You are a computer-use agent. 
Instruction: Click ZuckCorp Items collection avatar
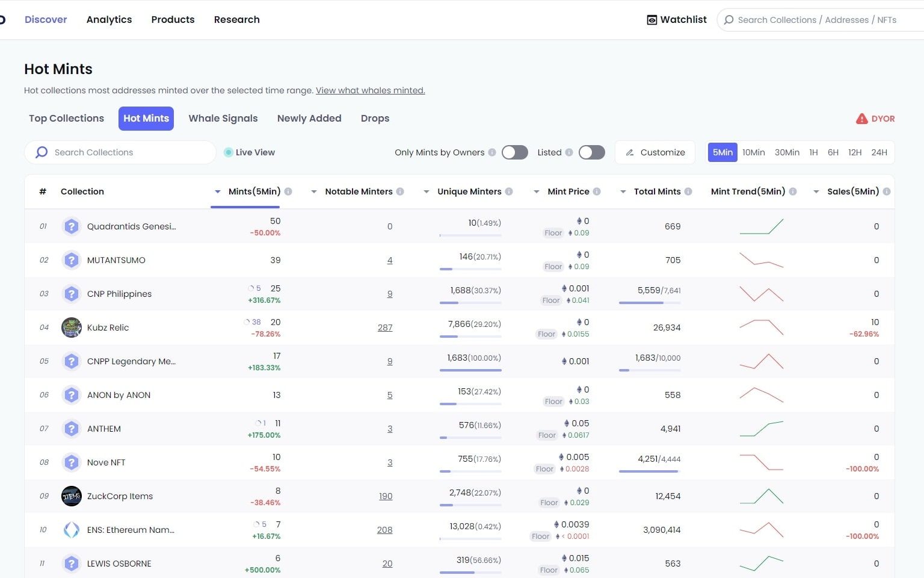(x=72, y=496)
